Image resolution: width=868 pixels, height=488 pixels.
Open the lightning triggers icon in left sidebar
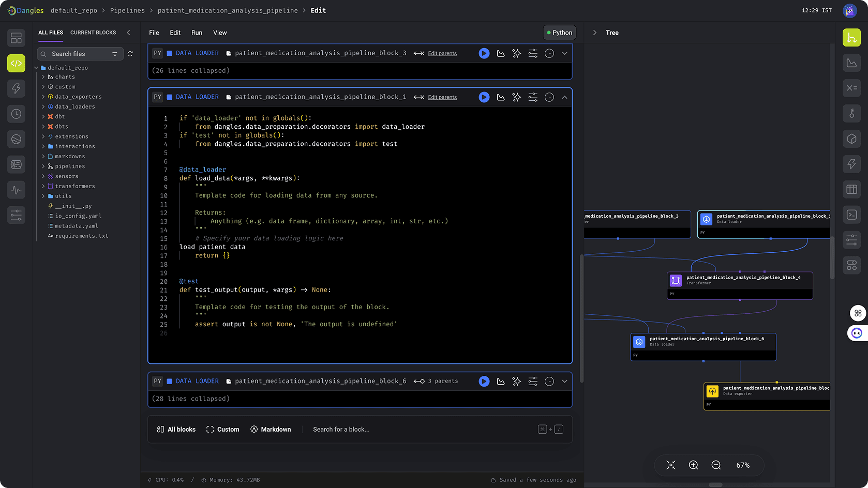(x=16, y=88)
